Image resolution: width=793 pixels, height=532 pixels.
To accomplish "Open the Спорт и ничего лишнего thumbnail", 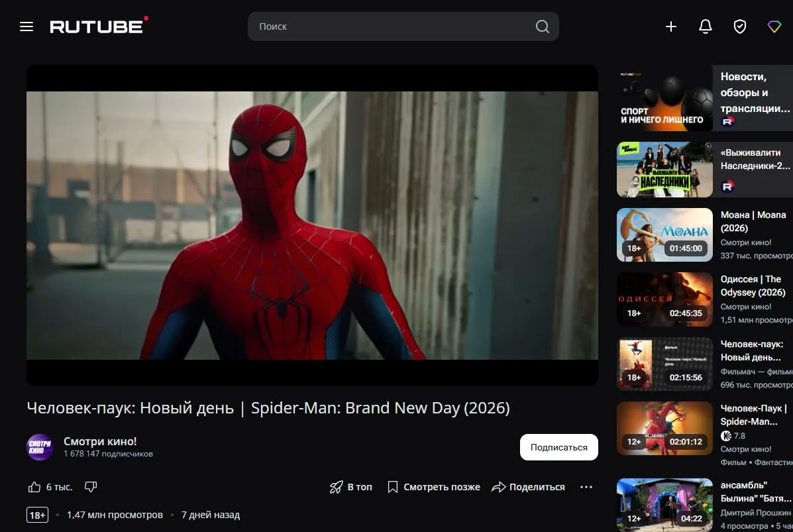I will click(664, 98).
